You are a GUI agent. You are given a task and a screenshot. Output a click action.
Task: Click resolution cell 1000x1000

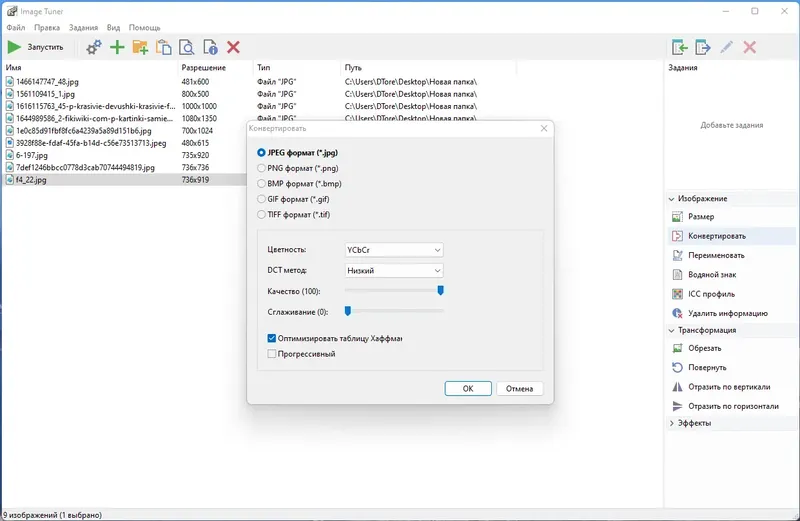coord(199,106)
